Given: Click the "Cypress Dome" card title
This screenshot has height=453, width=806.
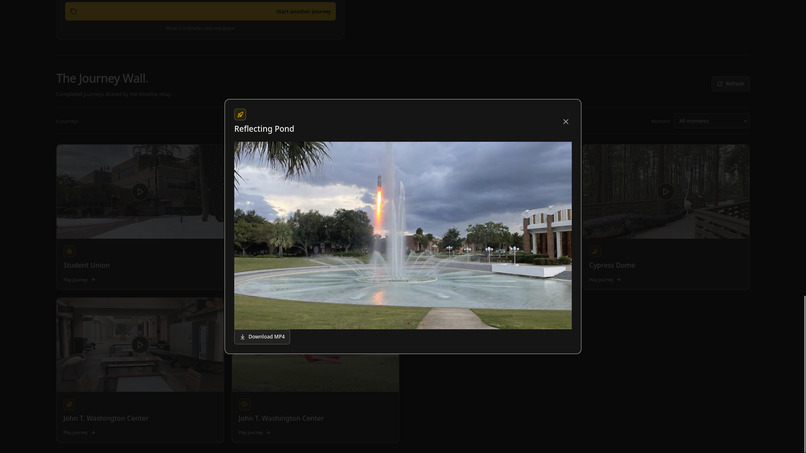Looking at the screenshot, I should coord(612,265).
